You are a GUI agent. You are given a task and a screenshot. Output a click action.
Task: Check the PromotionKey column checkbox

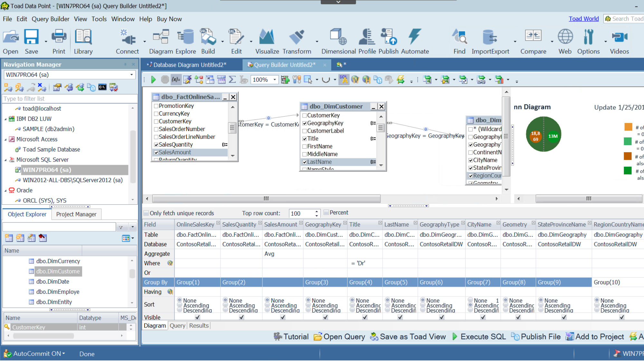156,106
